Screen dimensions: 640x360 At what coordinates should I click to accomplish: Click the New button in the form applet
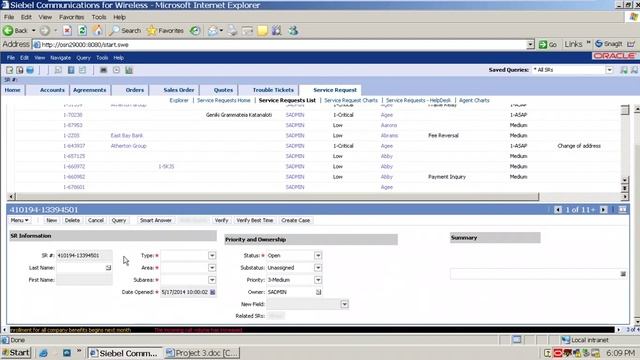click(x=51, y=220)
